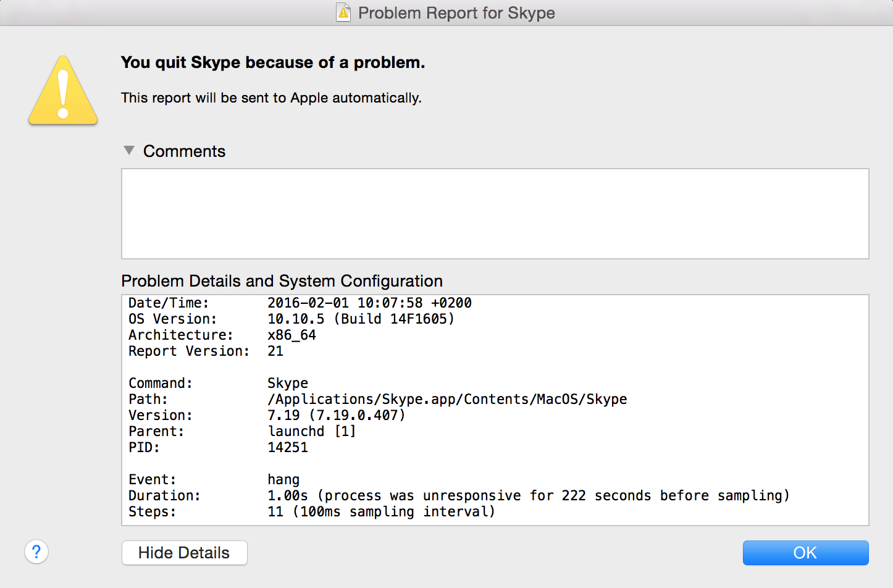Click the 'Event:' field label
The width and height of the screenshot is (893, 588).
[153, 479]
